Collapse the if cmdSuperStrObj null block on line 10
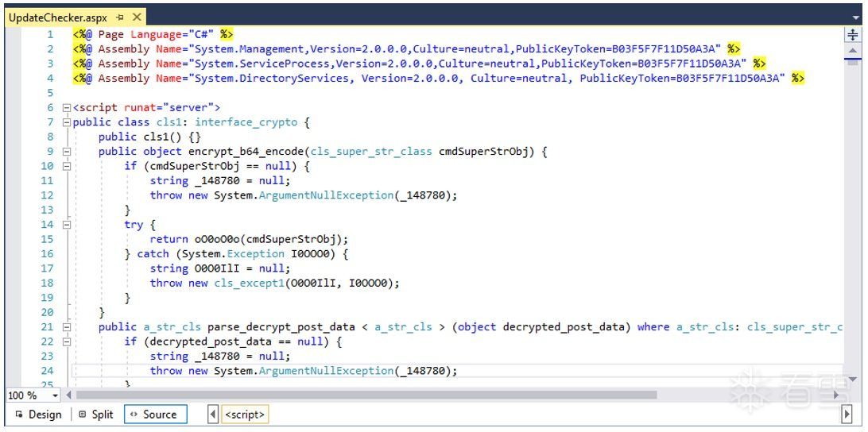This screenshot has width=868, height=432. coord(67,166)
